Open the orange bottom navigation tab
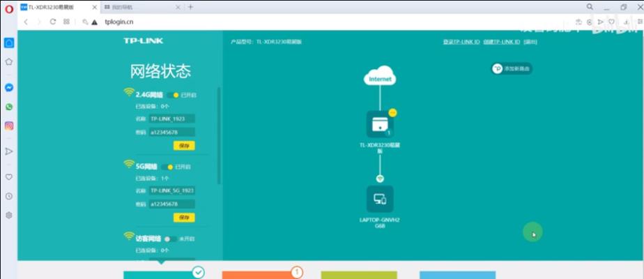This screenshot has width=644, height=279. point(260,275)
